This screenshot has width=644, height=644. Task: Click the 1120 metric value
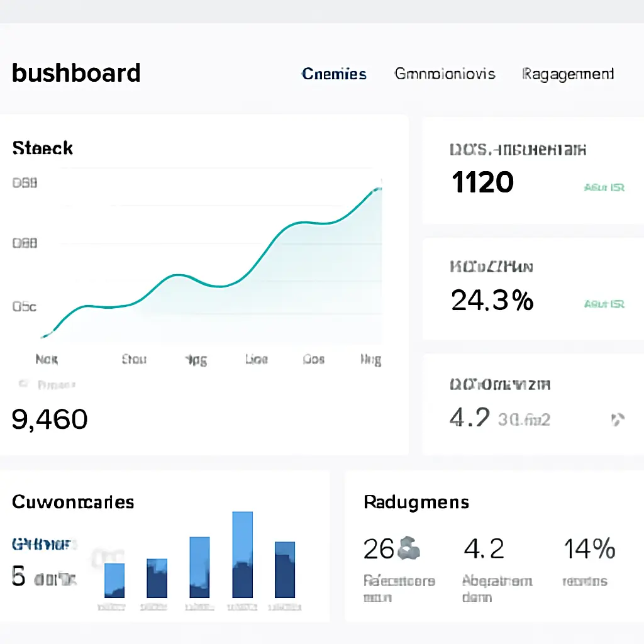tap(482, 182)
